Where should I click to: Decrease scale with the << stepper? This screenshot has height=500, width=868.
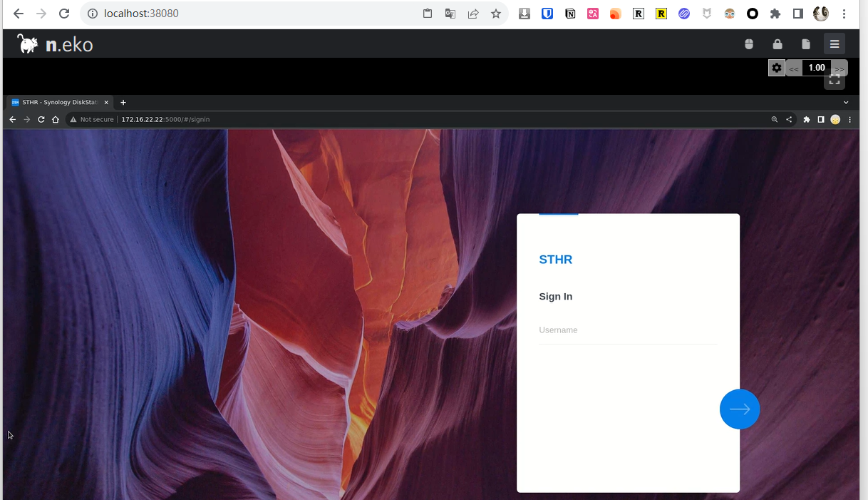pyautogui.click(x=794, y=68)
